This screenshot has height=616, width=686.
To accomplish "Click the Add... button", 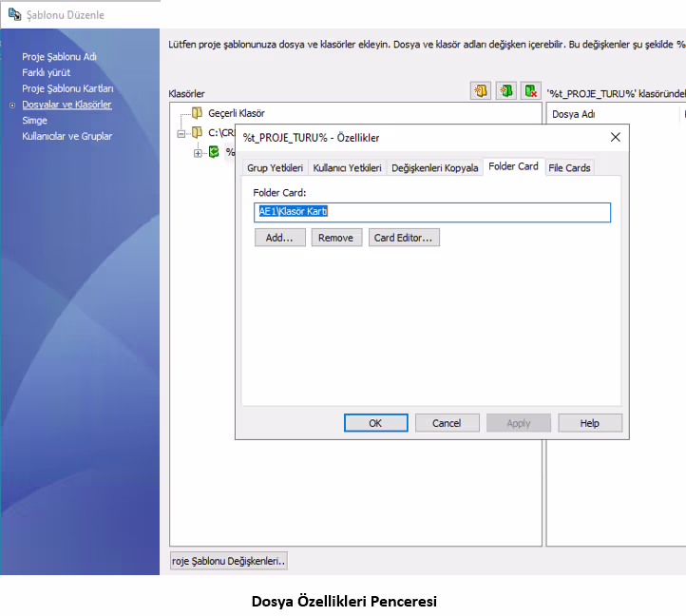I will [x=279, y=238].
